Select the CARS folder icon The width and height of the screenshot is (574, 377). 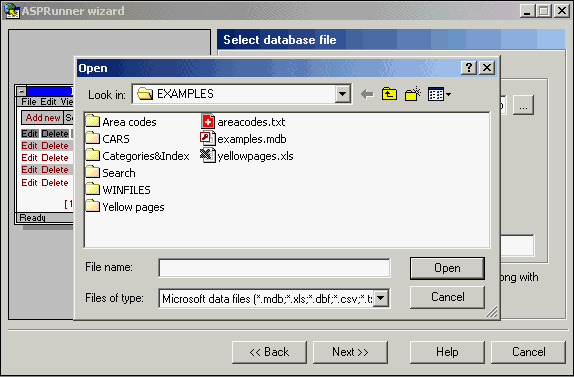click(93, 138)
